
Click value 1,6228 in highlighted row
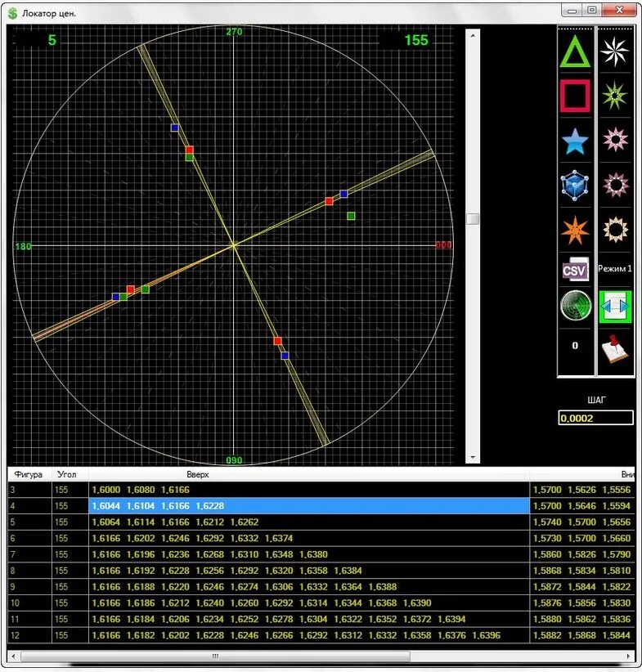(x=210, y=506)
